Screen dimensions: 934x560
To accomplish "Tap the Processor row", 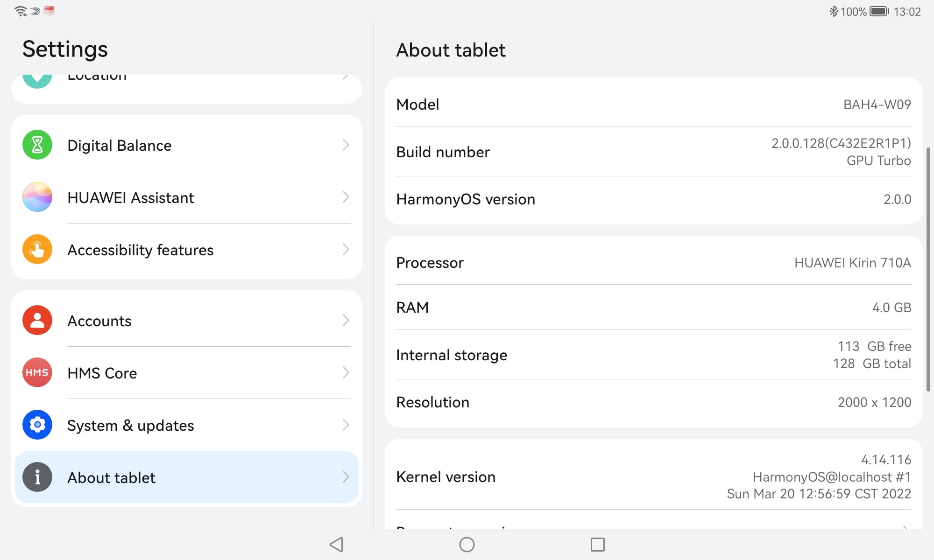I will (x=654, y=262).
